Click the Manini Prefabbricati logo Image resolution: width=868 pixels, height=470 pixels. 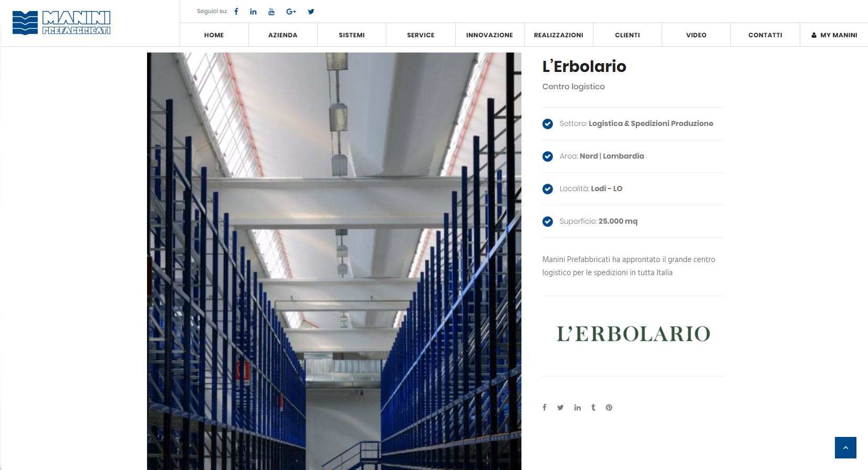tap(61, 23)
